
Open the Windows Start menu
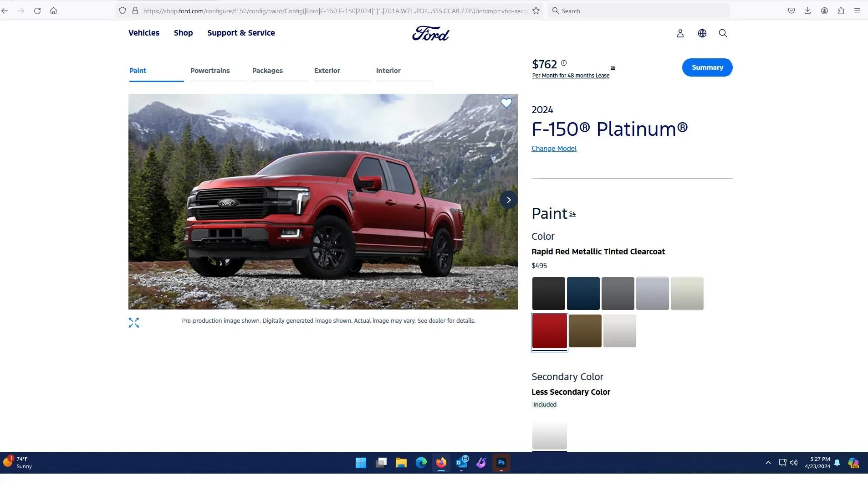point(361,463)
